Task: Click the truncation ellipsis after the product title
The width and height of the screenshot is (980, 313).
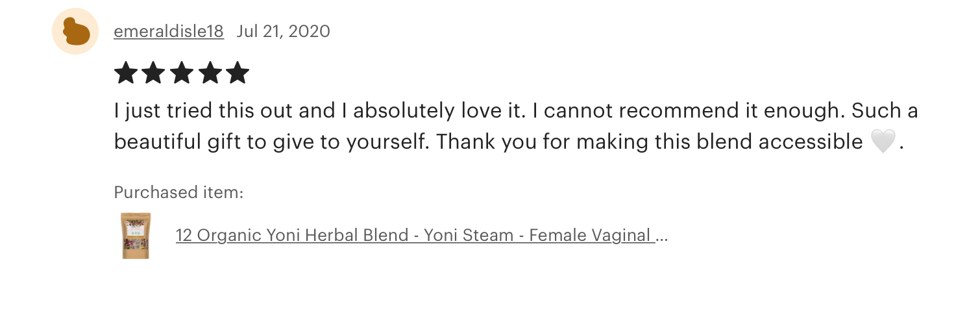Action: tap(661, 236)
